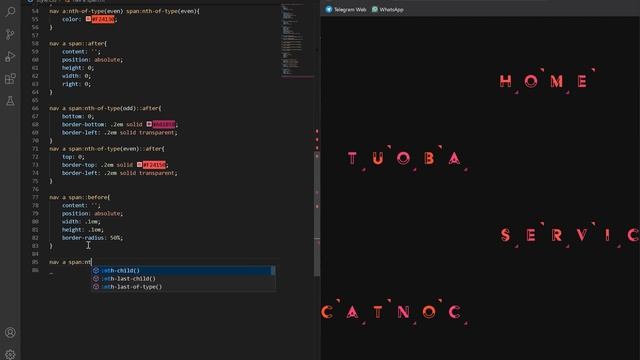Screen dimensions: 640x360
Task: Click the ABOUT reversed nav link
Action: [x=407, y=158]
